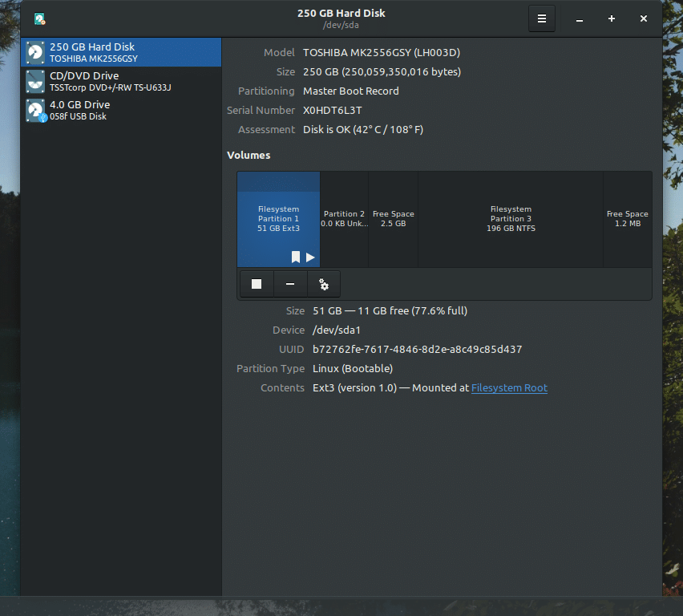
Task: Click the Volumes heading
Action: pos(249,155)
